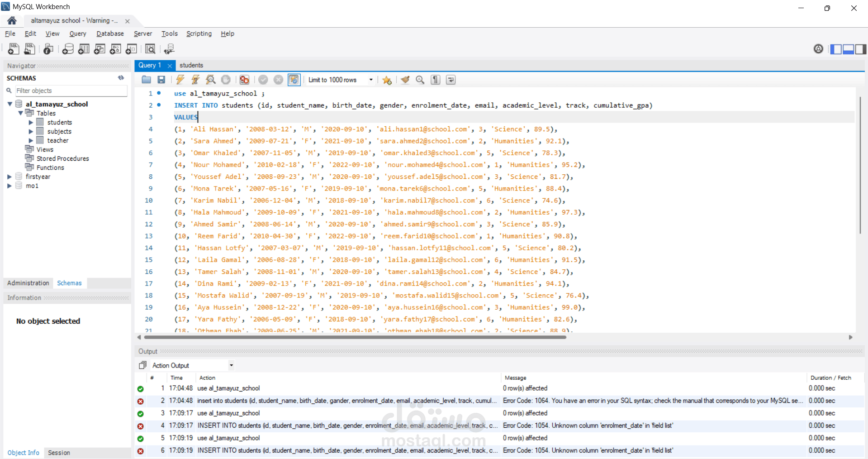Open the Query menu
868x459 pixels.
click(x=78, y=33)
